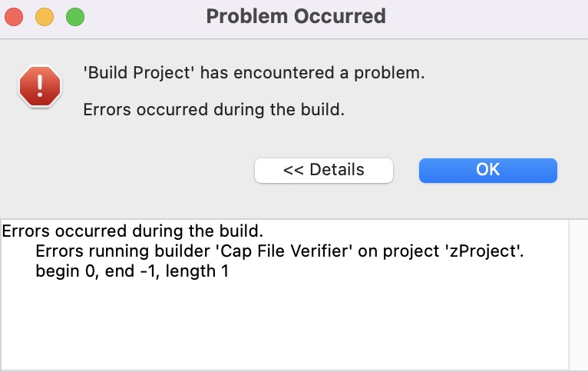The height and width of the screenshot is (372, 588).
Task: Click the top 'Errors occurred during the build.' message
Action: [213, 109]
